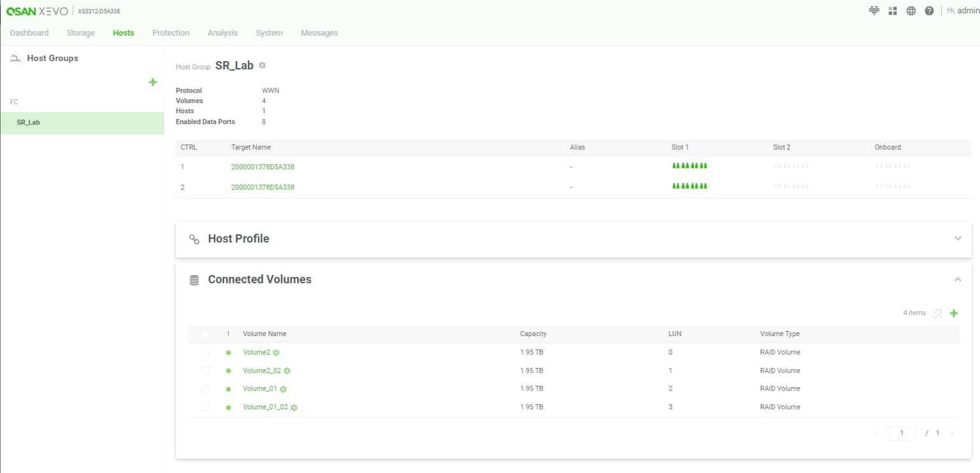Open SR_Lab host group settings gear
Viewport: 980px width, 473px height.
[x=263, y=66]
